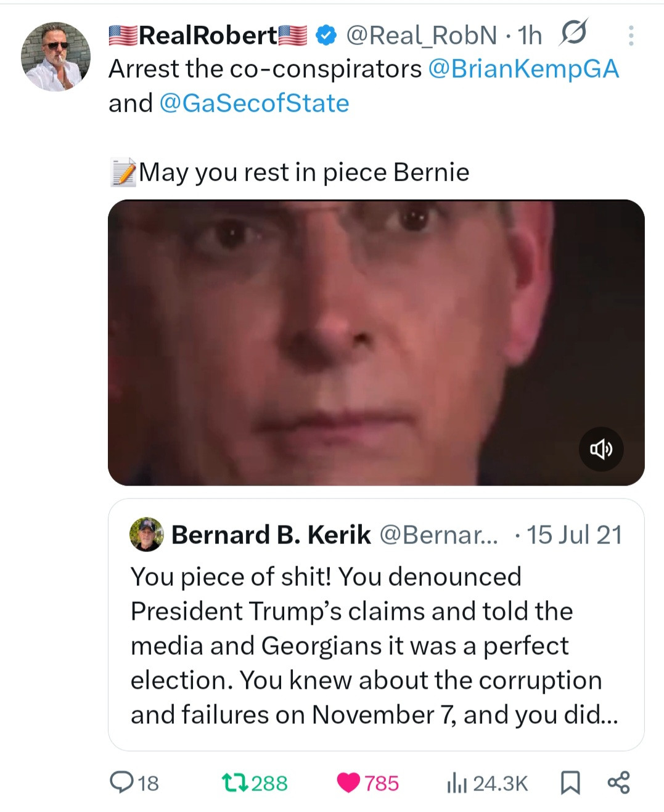Click the 1h post timestamp

[x=530, y=36]
